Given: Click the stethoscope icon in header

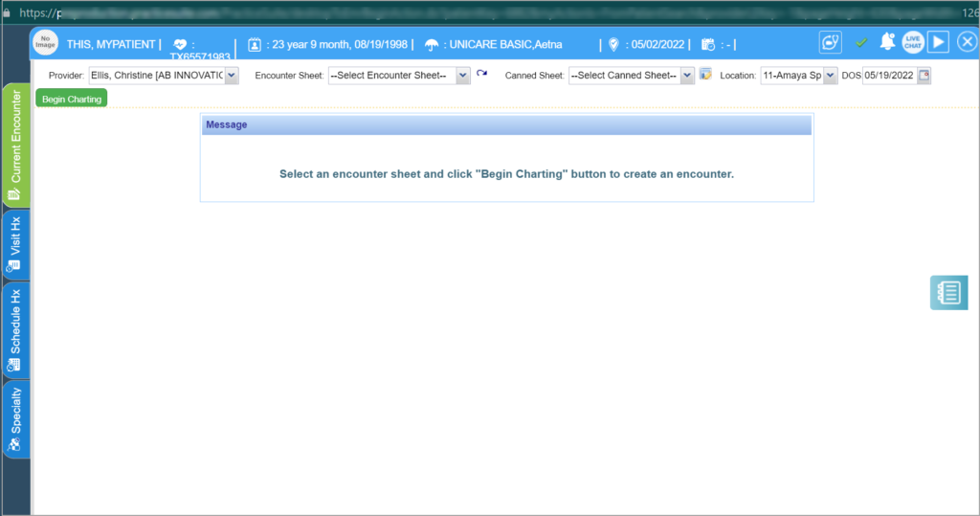Looking at the screenshot, I should point(831,43).
